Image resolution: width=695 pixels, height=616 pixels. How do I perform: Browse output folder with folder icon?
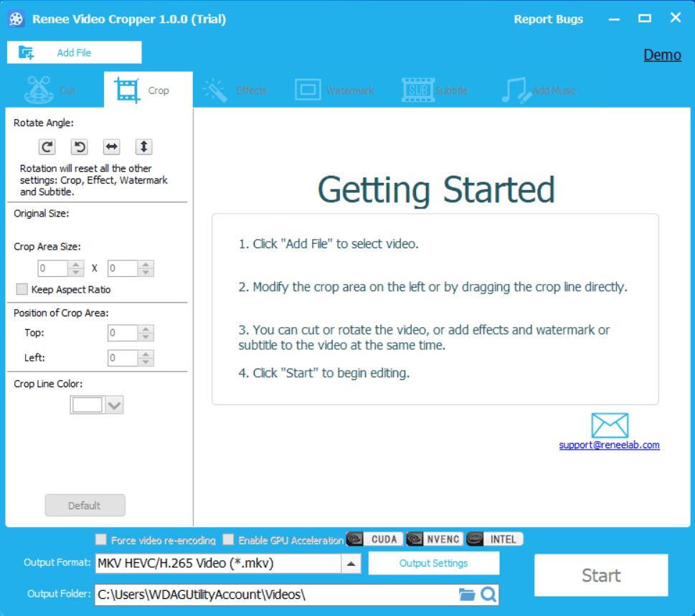(x=467, y=594)
